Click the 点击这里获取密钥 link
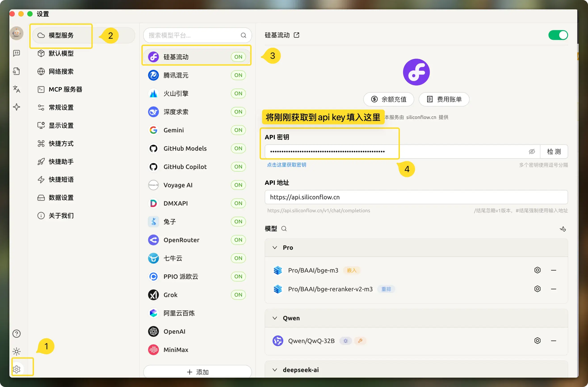 (286, 165)
